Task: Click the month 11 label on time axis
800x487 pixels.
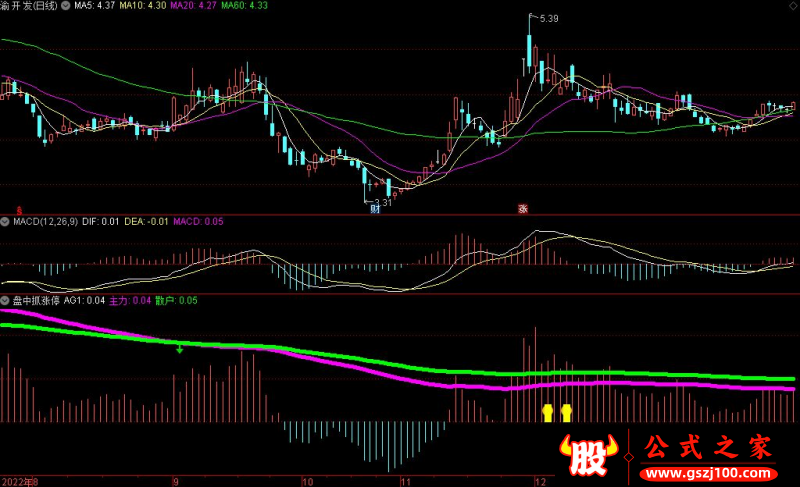Action: 405,481
